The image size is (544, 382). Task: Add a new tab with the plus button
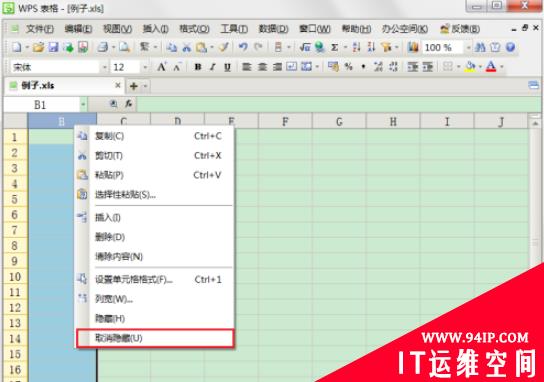[134, 86]
